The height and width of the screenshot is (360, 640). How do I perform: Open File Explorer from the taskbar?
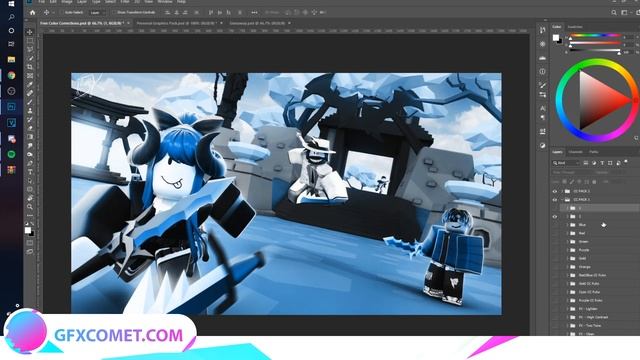(11, 60)
